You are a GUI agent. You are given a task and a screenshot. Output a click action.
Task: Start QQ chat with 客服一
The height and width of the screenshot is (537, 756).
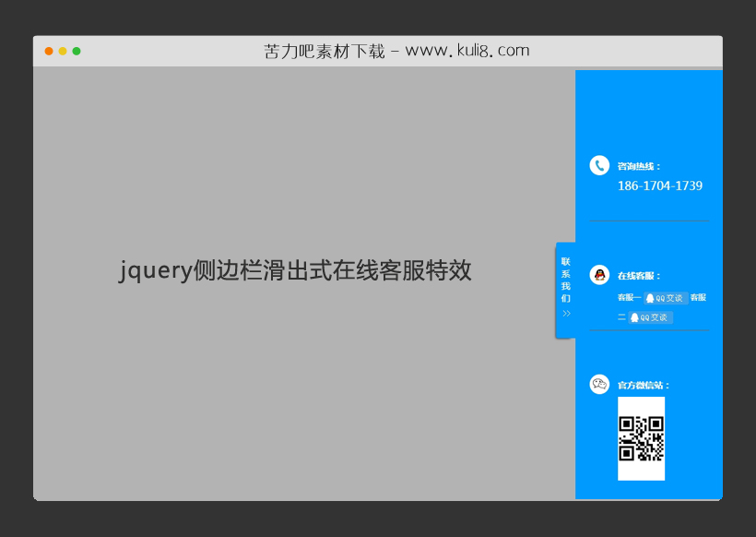664,297
